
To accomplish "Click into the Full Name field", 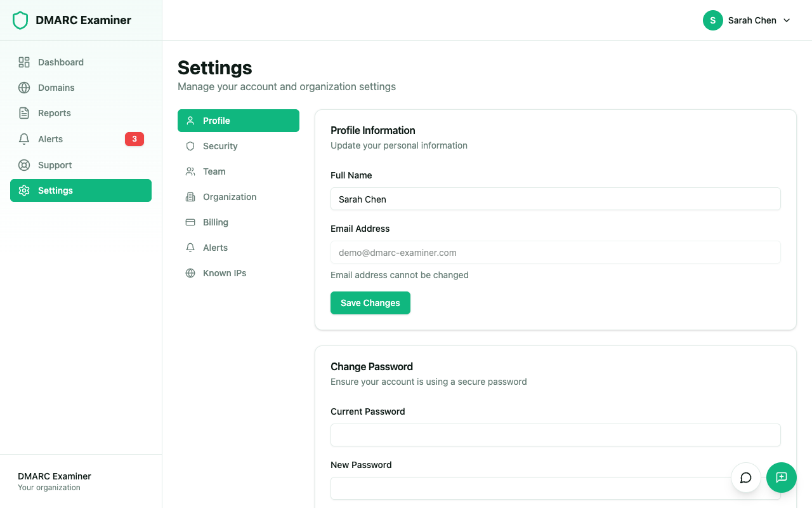I will (x=556, y=199).
